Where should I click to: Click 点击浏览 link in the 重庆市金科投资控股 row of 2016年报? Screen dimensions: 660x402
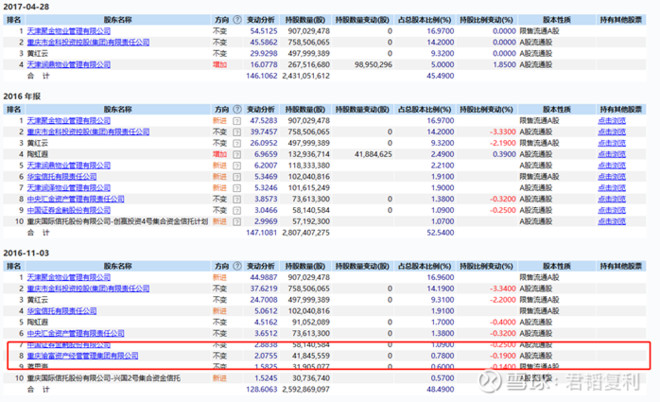[x=612, y=132]
